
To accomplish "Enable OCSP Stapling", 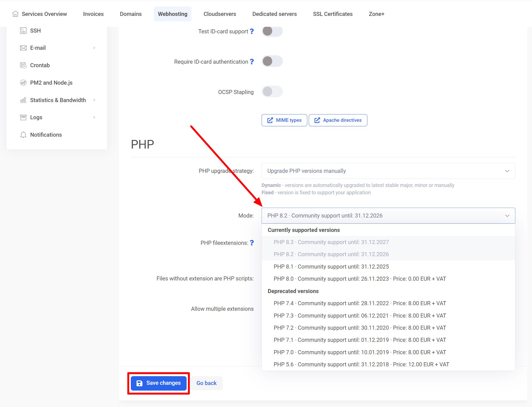I will tap(272, 92).
